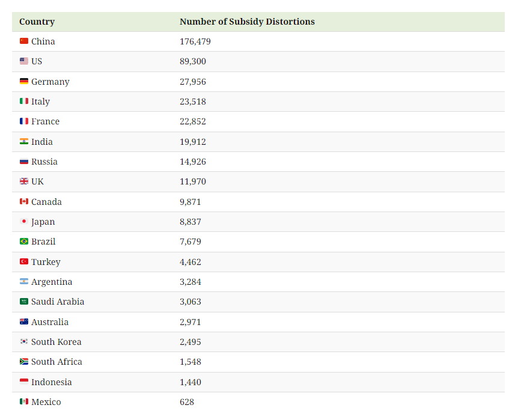Select the Mexico flag icon
The image size is (527, 420).
tap(24, 401)
